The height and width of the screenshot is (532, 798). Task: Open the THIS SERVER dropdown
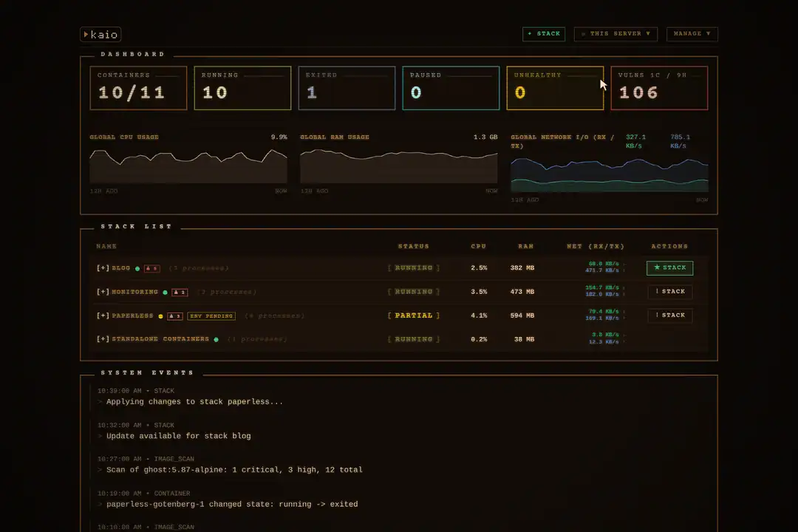click(x=615, y=33)
